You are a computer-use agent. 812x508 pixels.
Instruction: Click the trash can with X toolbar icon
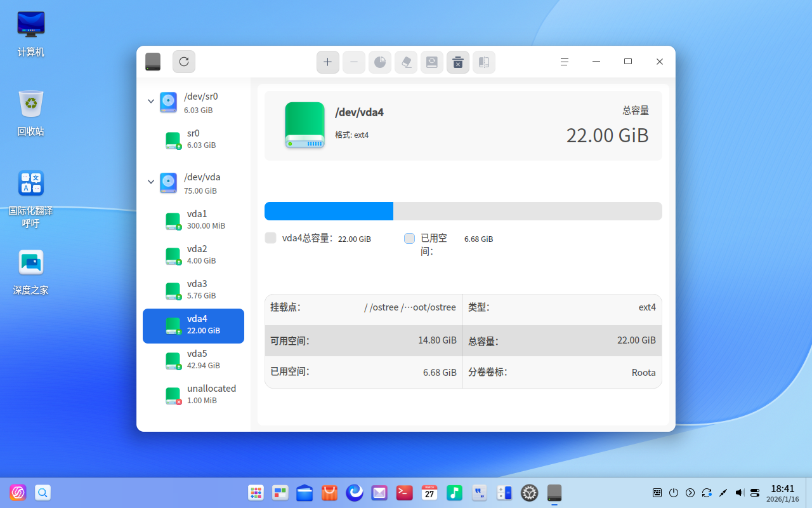[x=458, y=62]
